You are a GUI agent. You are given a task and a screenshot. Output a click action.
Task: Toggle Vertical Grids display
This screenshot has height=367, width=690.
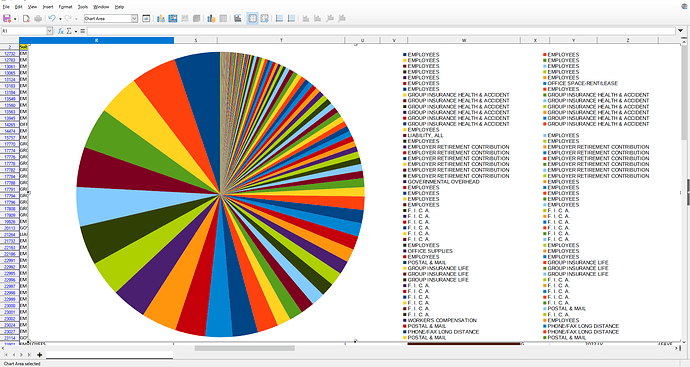point(291,18)
